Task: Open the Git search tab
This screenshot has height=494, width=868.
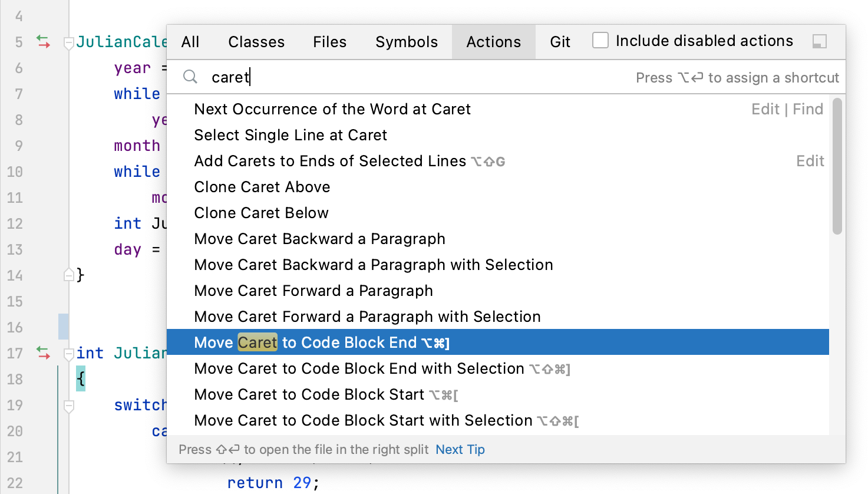Action: [560, 41]
